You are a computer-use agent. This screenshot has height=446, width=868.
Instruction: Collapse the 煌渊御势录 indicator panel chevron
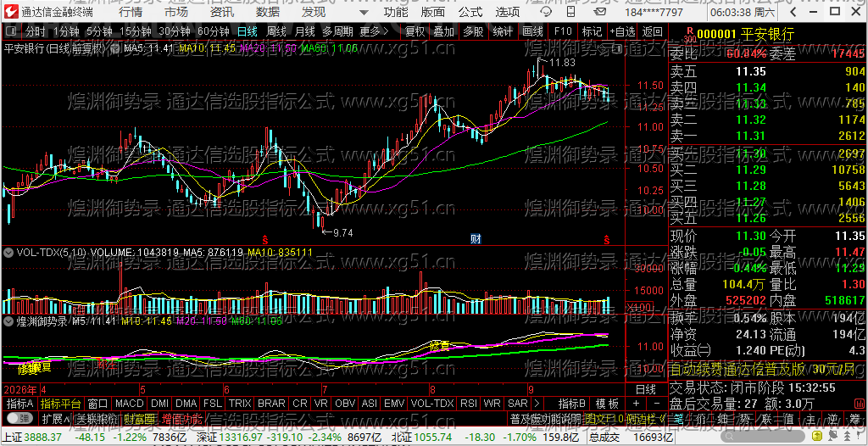point(8,321)
